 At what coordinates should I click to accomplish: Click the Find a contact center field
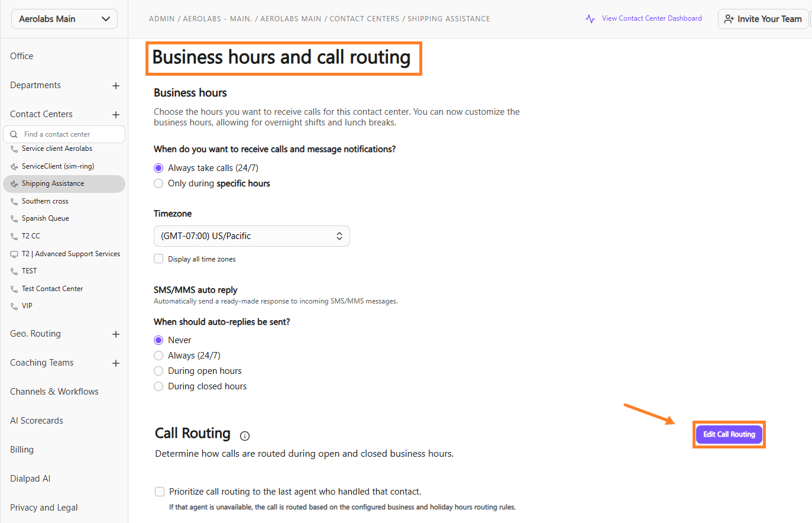[64, 134]
